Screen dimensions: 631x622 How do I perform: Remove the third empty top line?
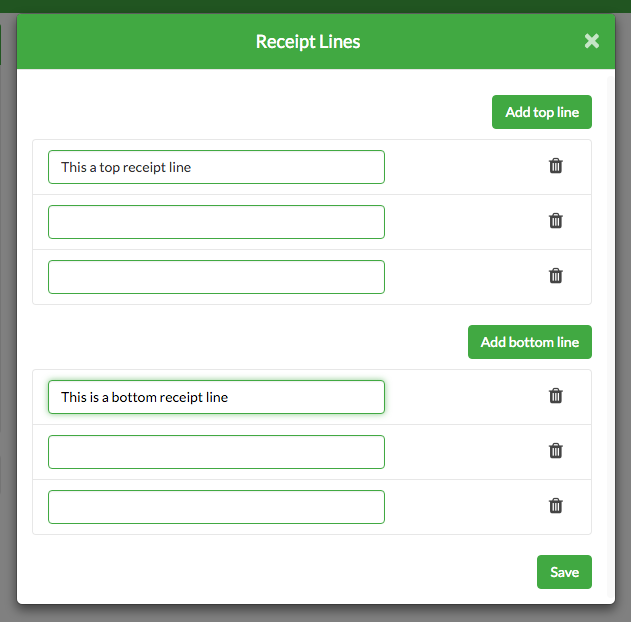coord(555,276)
